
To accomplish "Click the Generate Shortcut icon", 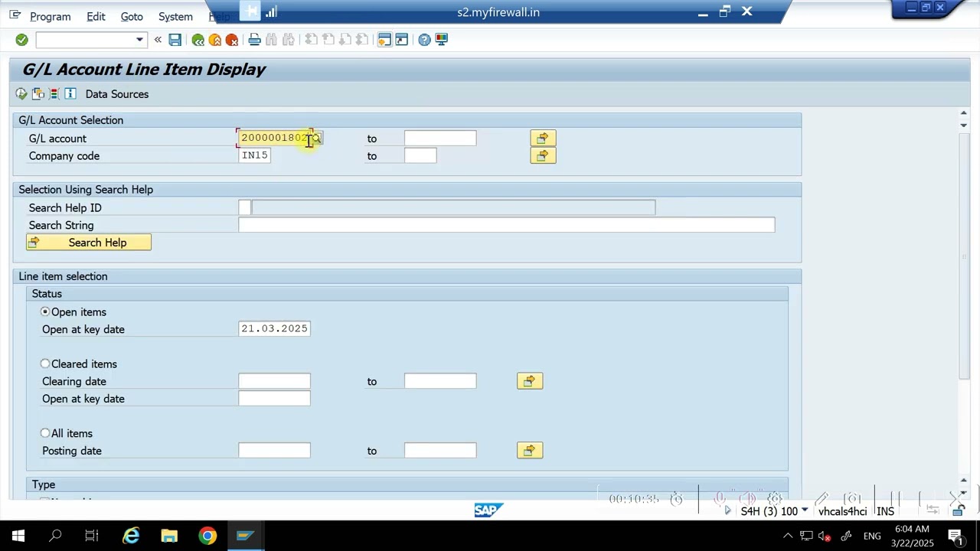I will pyautogui.click(x=401, y=40).
